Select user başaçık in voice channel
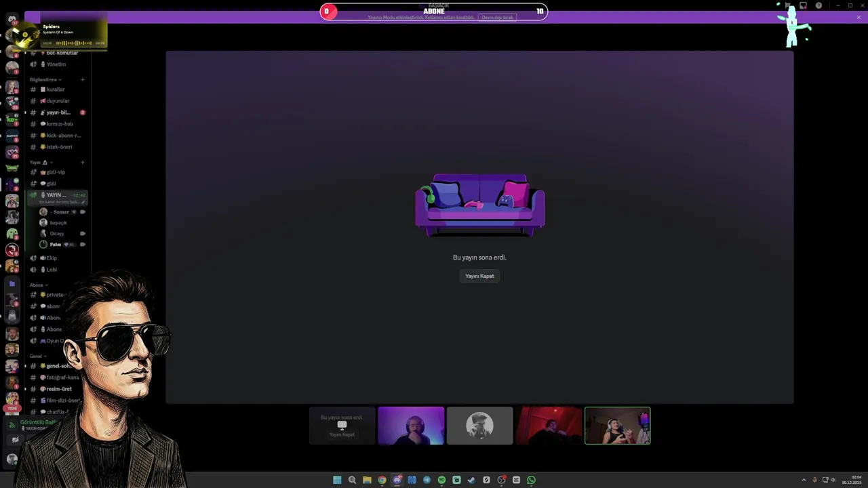Screen dimensions: 868x488 [62, 223]
